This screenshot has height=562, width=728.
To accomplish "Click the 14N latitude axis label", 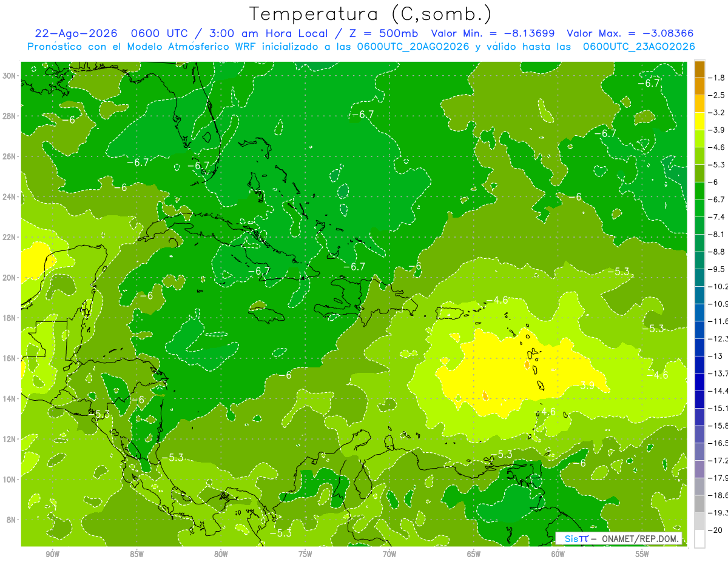I will coord(10,398).
